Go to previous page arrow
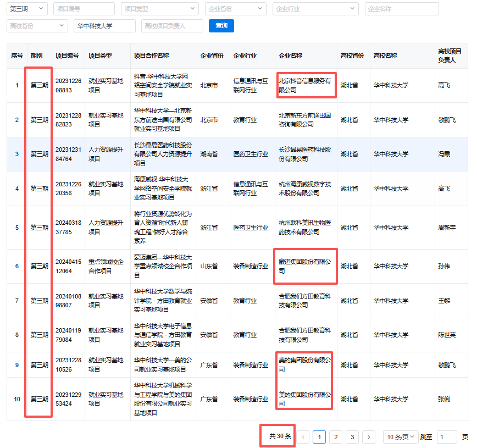This screenshot has height=448, width=477. (303, 437)
